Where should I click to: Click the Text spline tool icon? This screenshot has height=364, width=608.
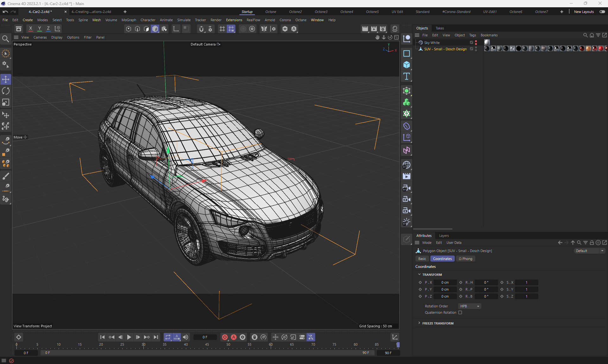click(x=407, y=76)
